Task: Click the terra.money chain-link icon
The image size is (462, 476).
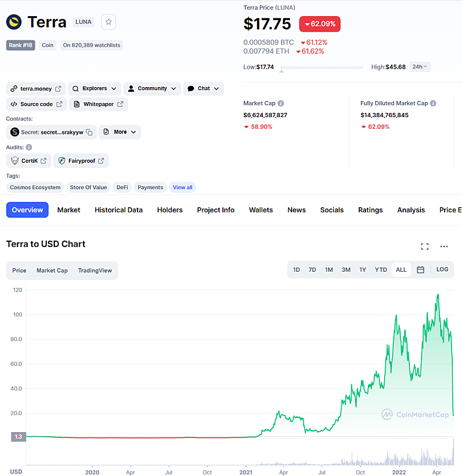Action: pos(14,89)
